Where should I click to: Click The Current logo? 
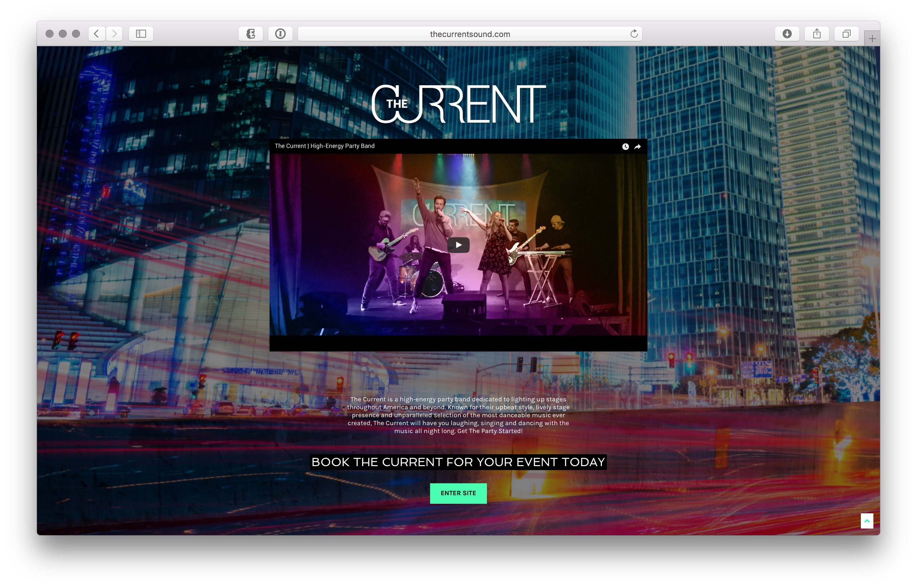pyautogui.click(x=458, y=104)
